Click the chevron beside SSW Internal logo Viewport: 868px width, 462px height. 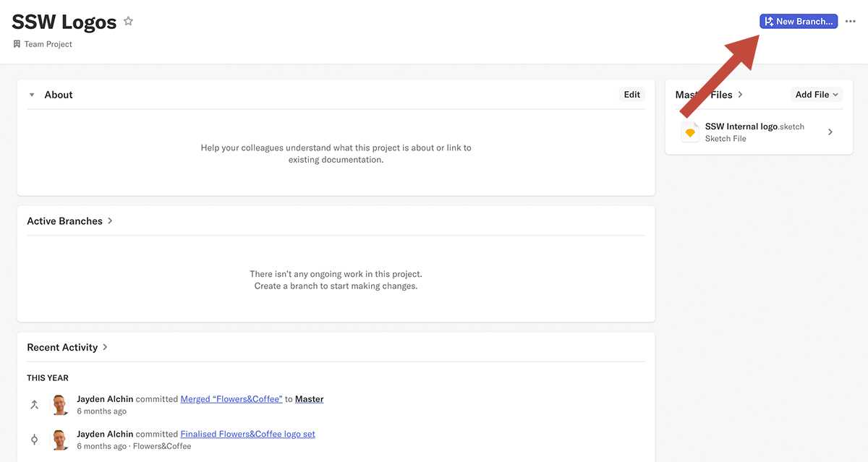[x=830, y=132]
